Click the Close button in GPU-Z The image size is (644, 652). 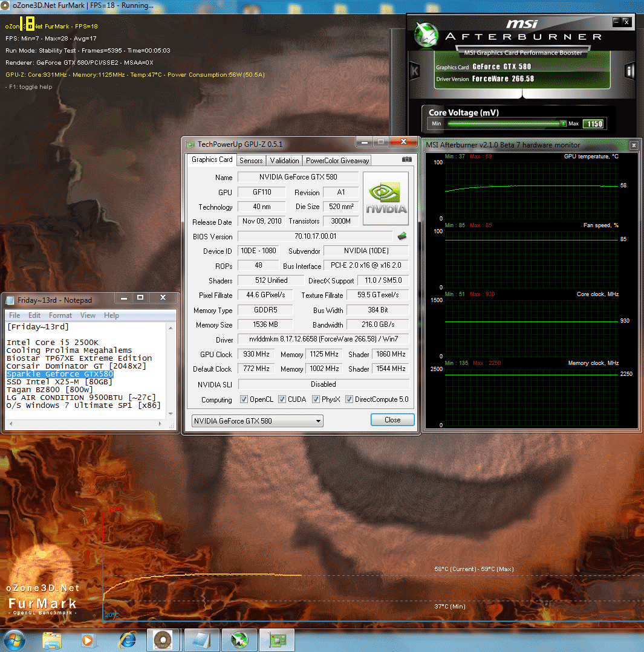coord(392,420)
